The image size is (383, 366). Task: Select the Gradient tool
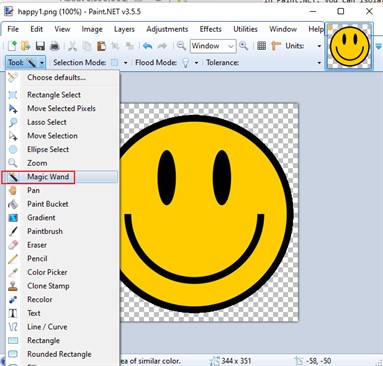pos(62,218)
